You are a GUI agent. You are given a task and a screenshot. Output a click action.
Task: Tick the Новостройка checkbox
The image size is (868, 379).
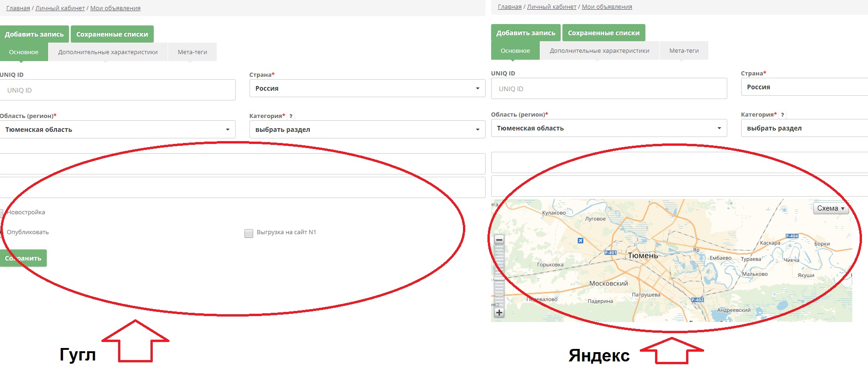coord(1,212)
